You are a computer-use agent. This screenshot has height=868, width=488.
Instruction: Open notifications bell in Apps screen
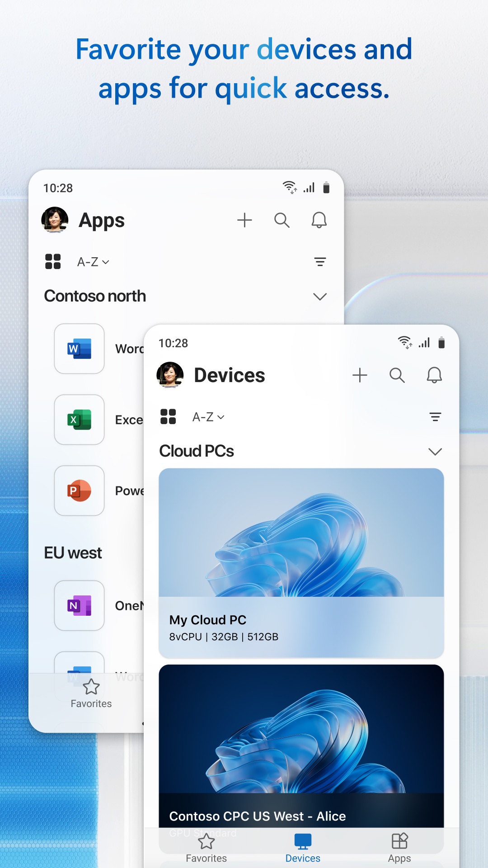coord(319,220)
